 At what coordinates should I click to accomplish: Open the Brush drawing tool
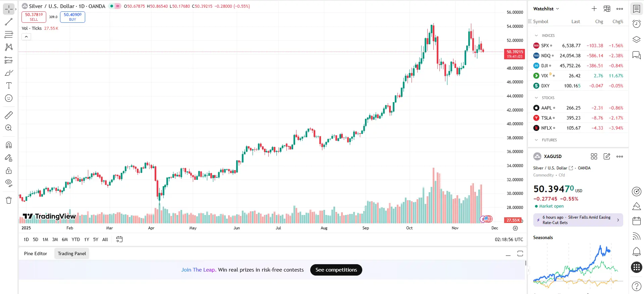pyautogui.click(x=8, y=73)
